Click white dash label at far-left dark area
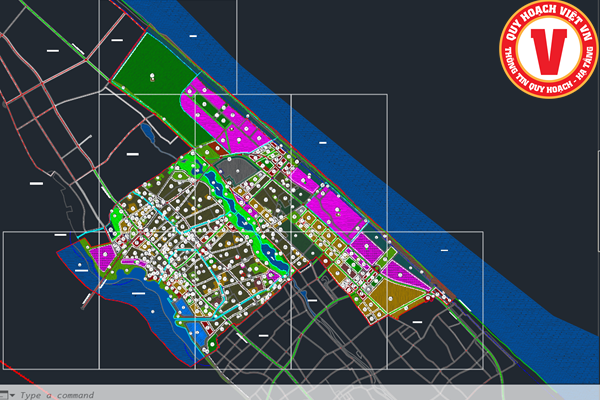The image size is (600, 400). [x=37, y=184]
